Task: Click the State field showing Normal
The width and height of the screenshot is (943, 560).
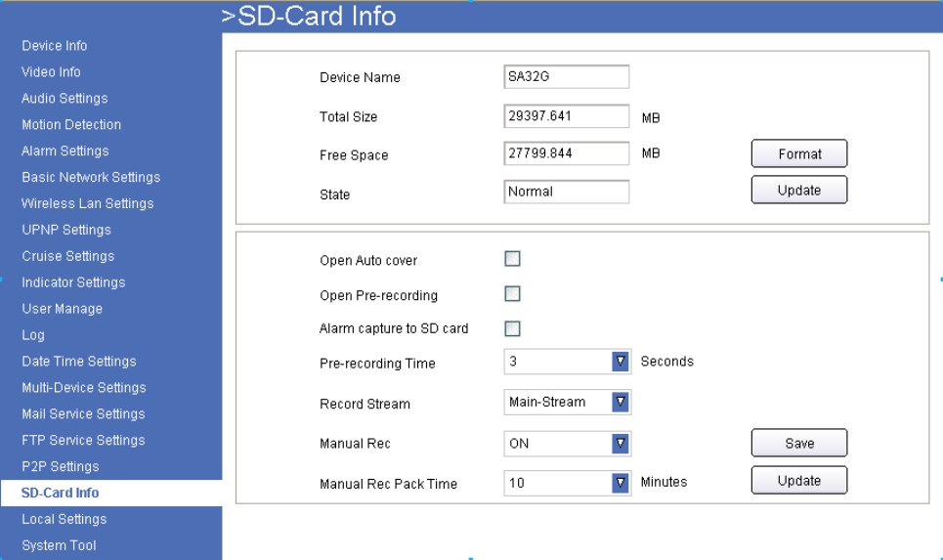Action: pyautogui.click(x=567, y=192)
